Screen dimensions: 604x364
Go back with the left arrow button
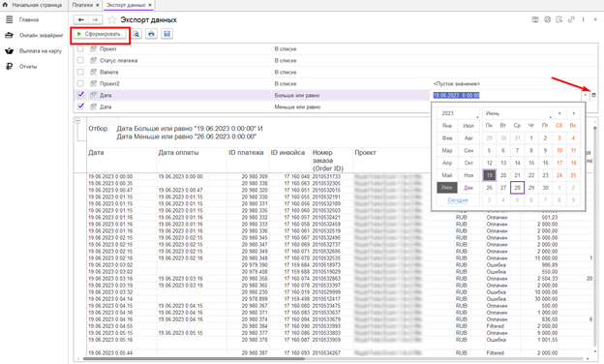(x=81, y=19)
